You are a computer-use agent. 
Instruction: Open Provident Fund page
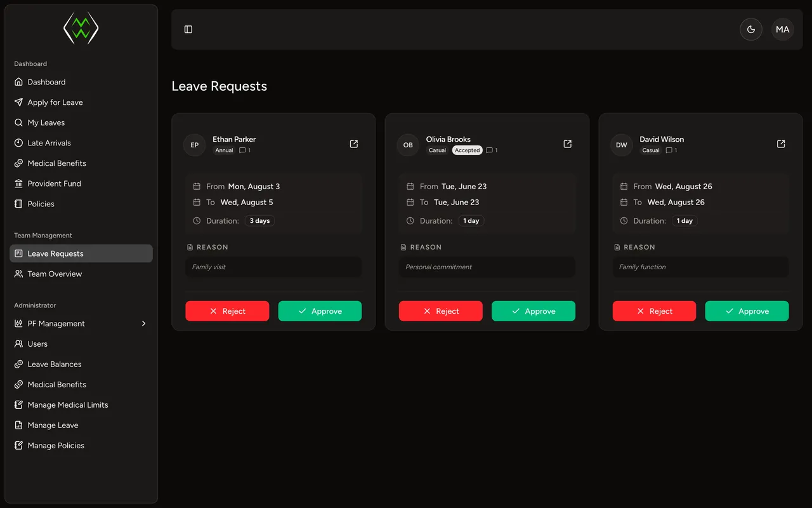(x=81, y=184)
